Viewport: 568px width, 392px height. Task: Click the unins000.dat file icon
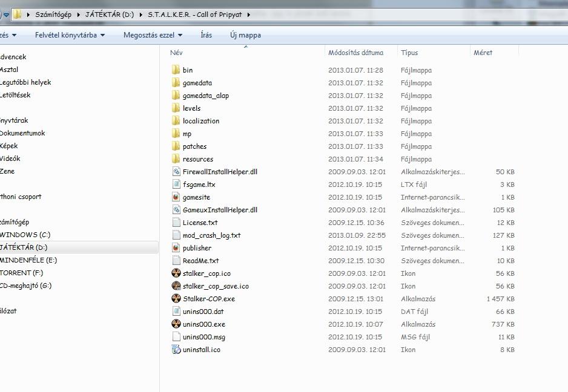click(x=176, y=312)
